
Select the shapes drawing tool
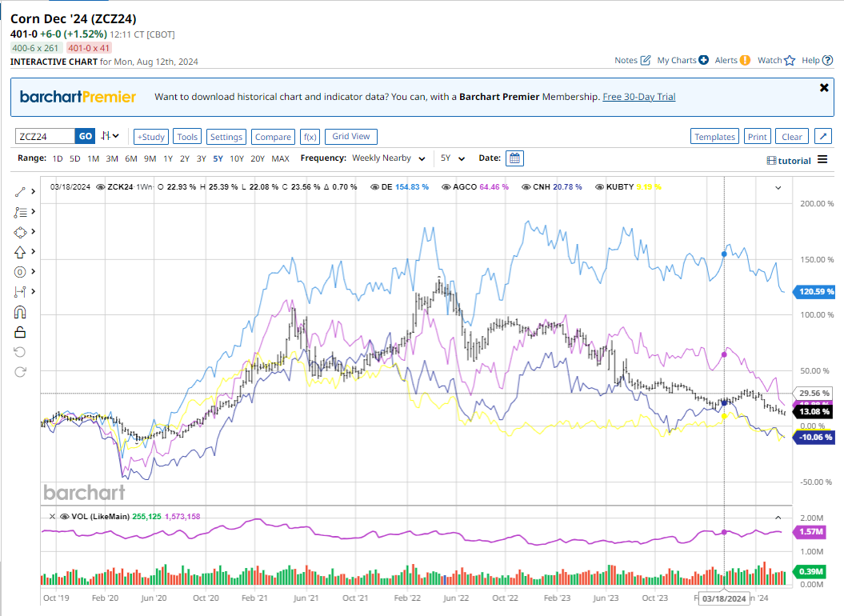20,232
